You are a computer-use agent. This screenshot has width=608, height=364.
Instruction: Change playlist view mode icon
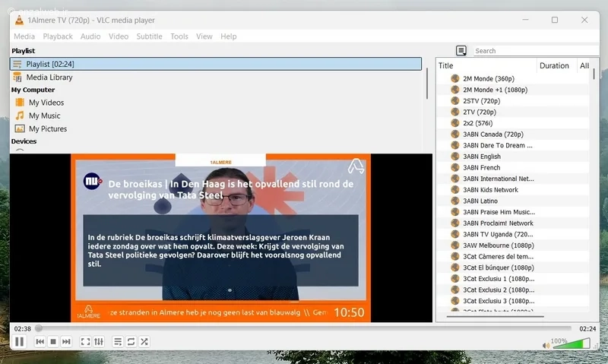point(461,50)
